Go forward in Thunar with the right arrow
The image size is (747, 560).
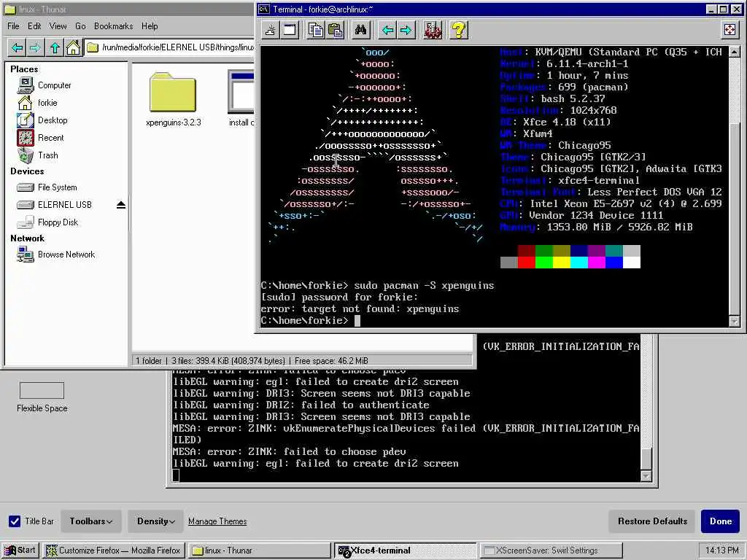[x=35, y=47]
